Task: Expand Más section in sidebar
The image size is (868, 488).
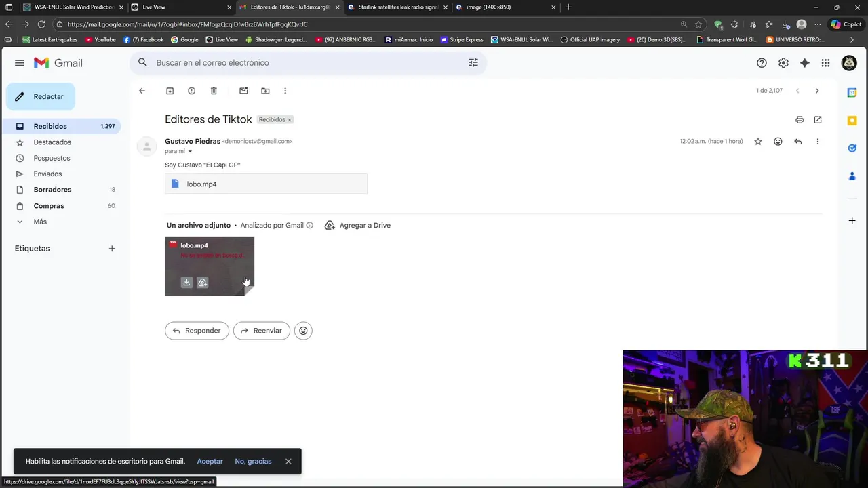Action: [40, 222]
